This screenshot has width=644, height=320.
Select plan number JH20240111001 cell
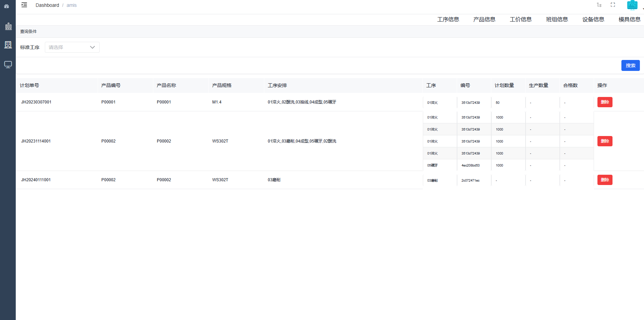36,180
